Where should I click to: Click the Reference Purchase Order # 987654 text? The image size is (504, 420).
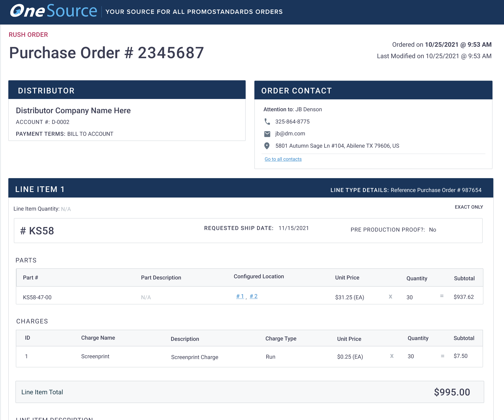(436, 190)
